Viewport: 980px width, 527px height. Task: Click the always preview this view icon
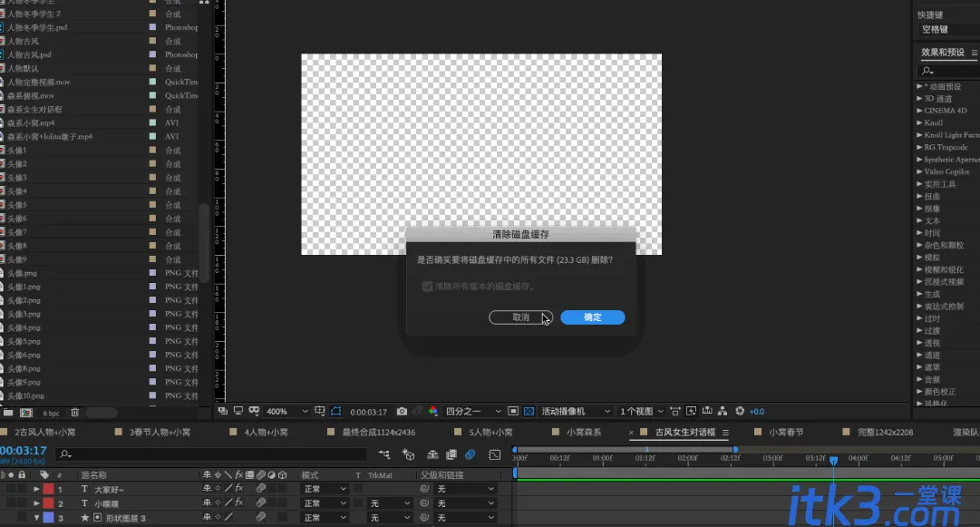[222, 411]
